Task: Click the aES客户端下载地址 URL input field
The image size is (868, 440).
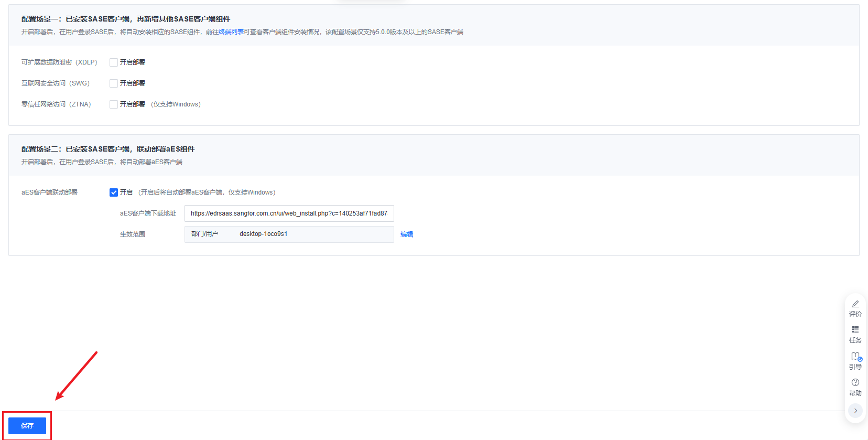Action: pyautogui.click(x=289, y=213)
